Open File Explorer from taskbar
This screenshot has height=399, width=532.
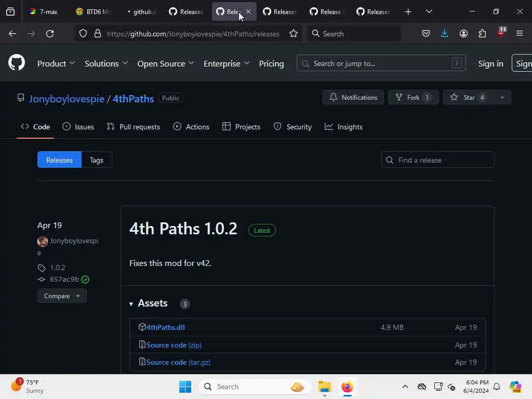pyautogui.click(x=324, y=387)
